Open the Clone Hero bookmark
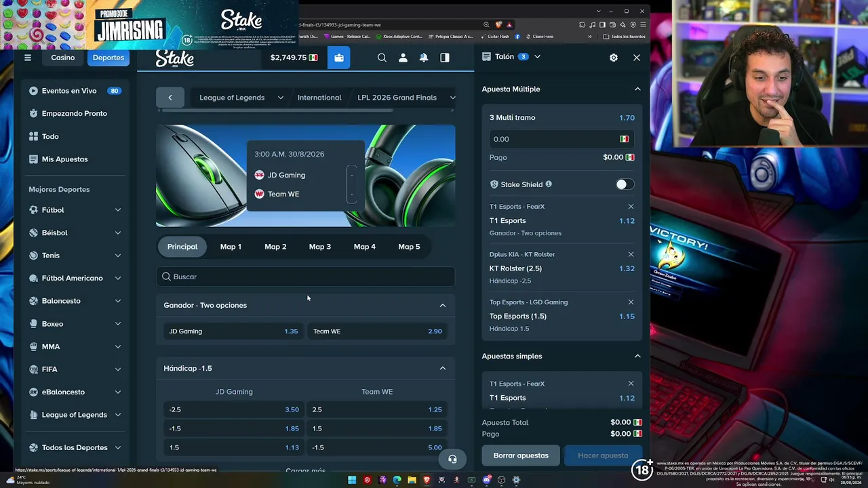868x488 pixels. tap(539, 37)
